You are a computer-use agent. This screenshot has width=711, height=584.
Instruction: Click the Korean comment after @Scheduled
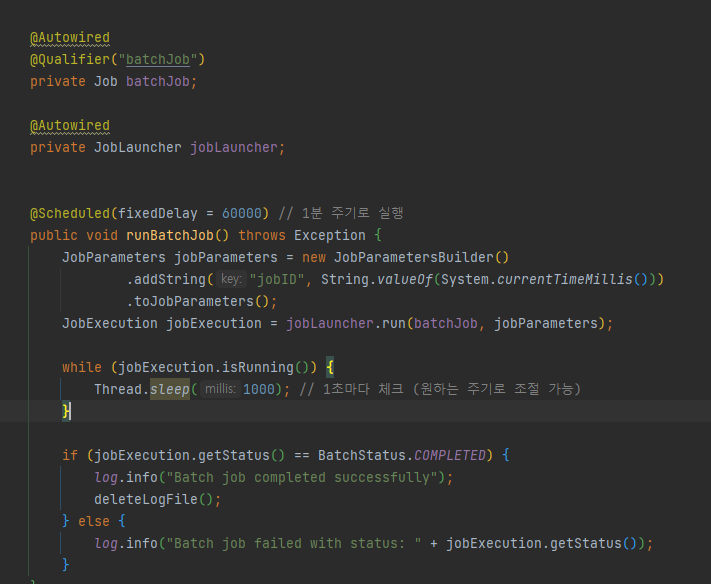341,213
